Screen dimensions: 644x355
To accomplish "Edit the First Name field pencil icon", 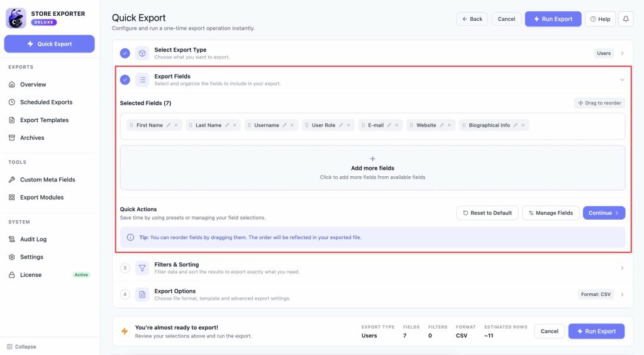I will [x=169, y=125].
